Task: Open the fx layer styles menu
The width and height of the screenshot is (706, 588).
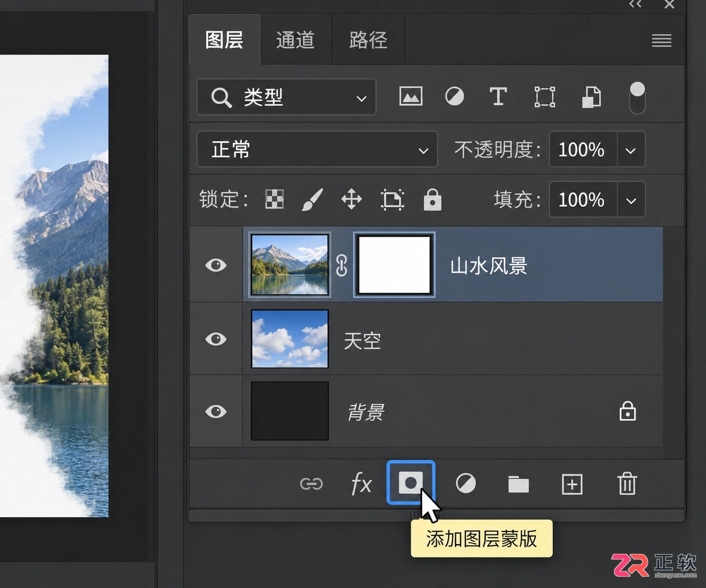Action: [362, 484]
